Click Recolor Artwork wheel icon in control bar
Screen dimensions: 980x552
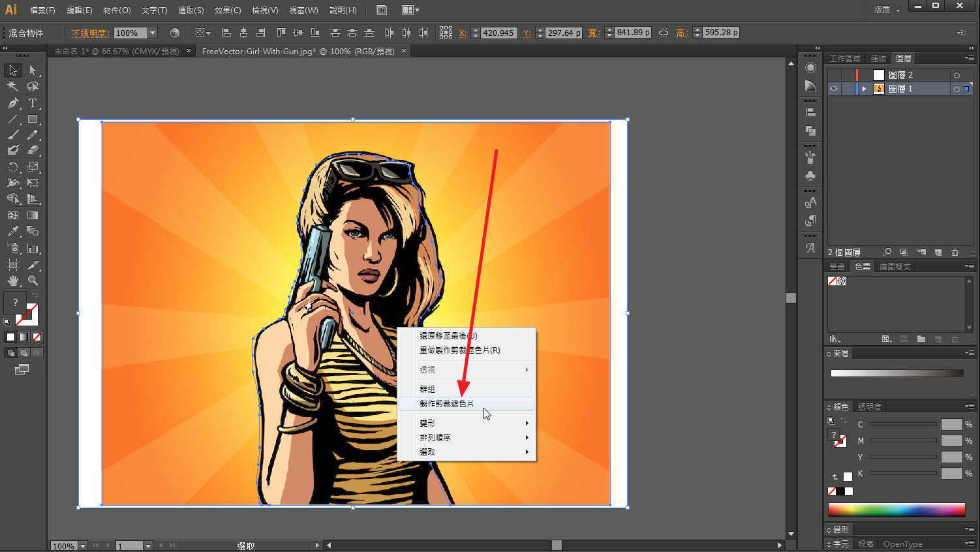click(175, 33)
